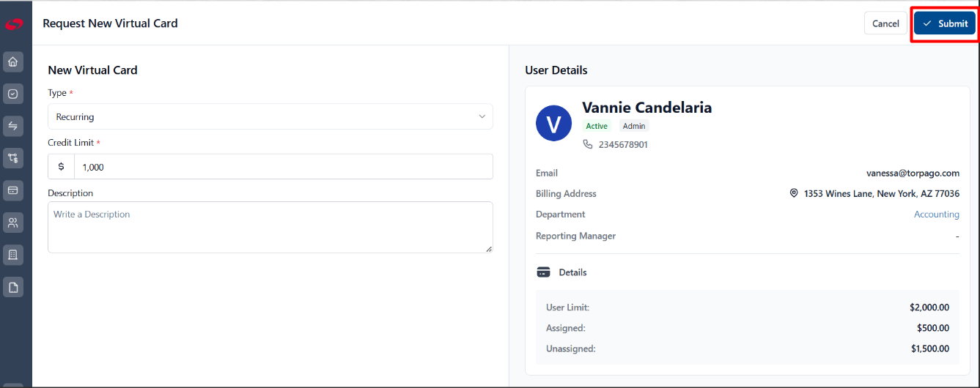
Task: Focus the Description text area
Action: point(270,227)
